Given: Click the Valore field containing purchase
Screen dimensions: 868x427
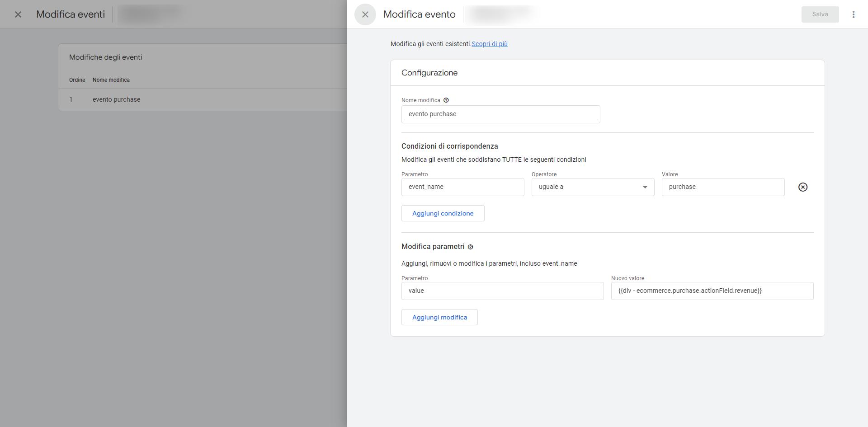Looking at the screenshot, I should pyautogui.click(x=722, y=187).
